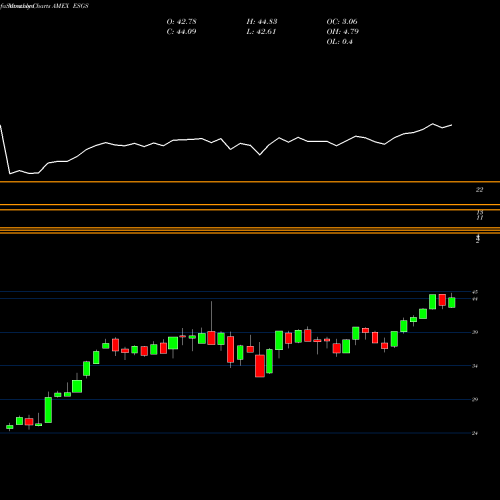Viewport: 500px width, 500px height.
Task: Click the '29' price axis label
Action: pos(475,399)
